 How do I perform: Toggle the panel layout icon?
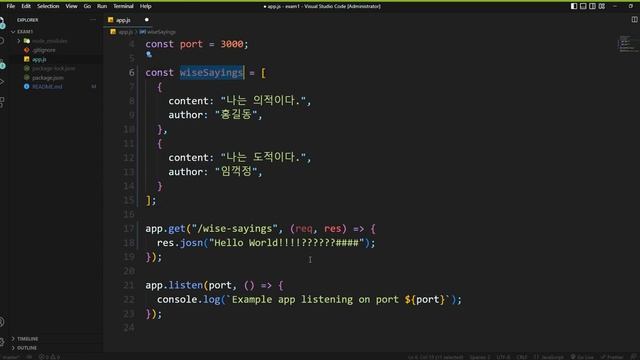point(583,6)
